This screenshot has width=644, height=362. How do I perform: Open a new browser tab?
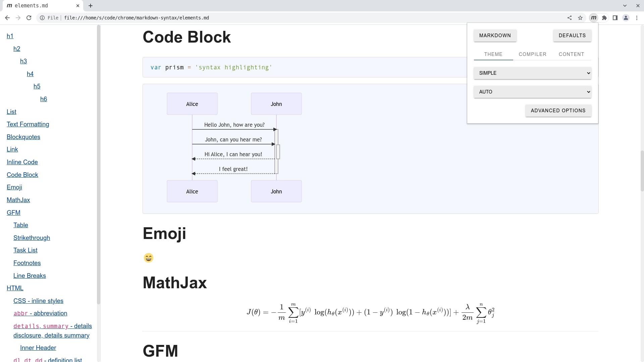91,6
